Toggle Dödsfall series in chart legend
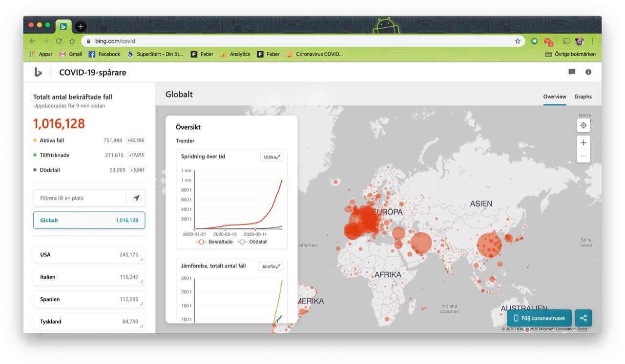The width and height of the screenshot is (625, 364). (x=252, y=242)
